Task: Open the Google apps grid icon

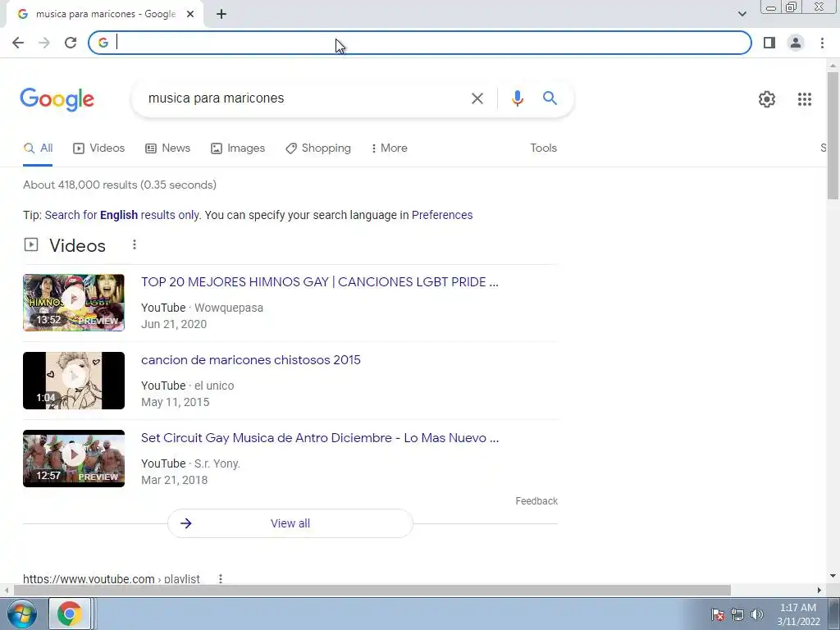Action: (x=805, y=99)
